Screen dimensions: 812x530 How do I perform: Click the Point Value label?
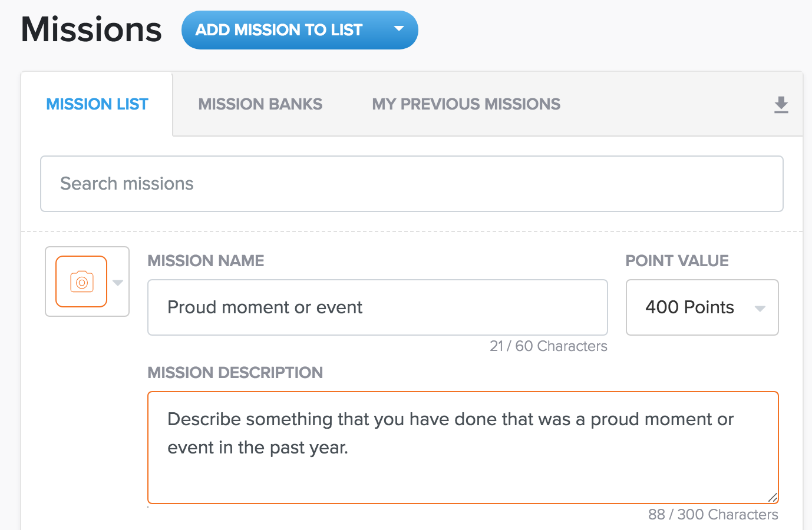tap(676, 261)
